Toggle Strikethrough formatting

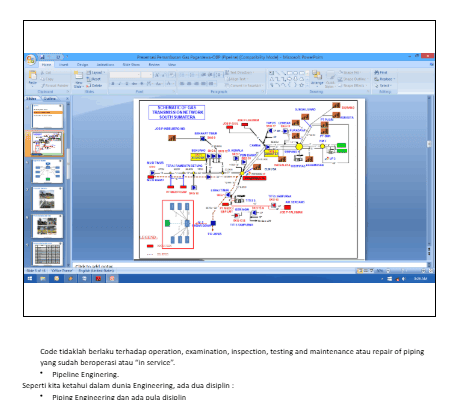(134, 83)
